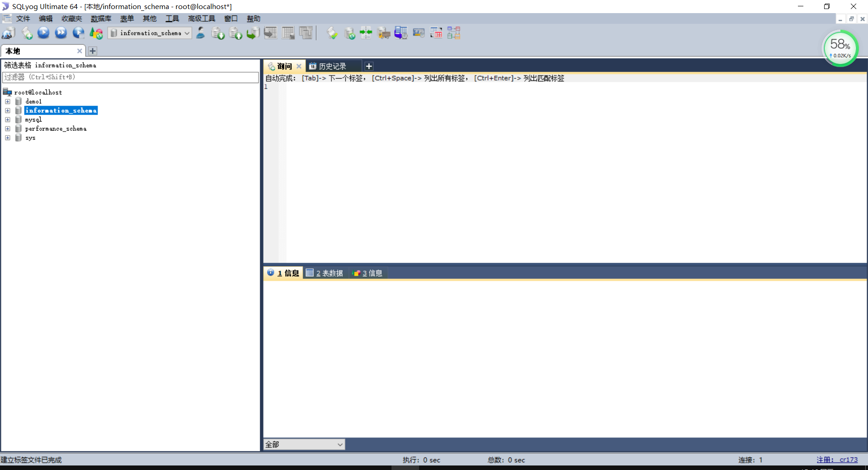Expand the information_schema tree node

coord(8,111)
